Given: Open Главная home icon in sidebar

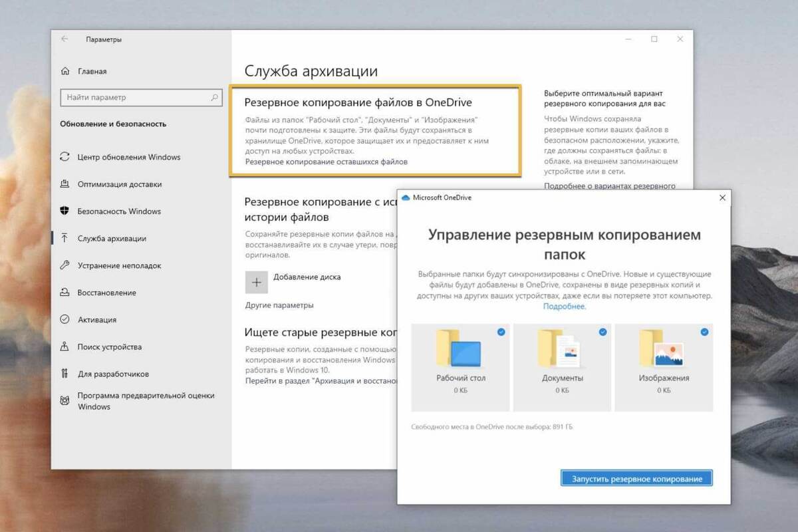Looking at the screenshot, I should 65,71.
